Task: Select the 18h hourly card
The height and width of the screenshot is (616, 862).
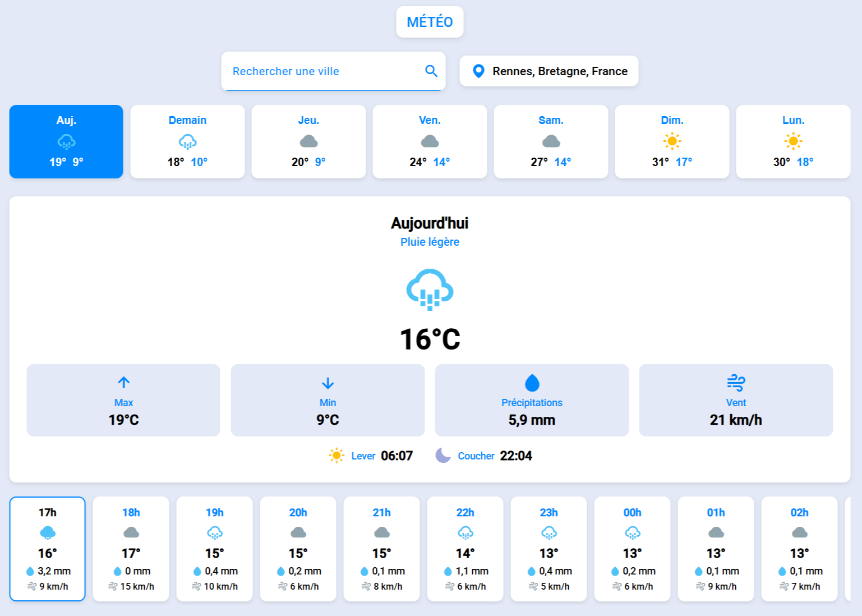Action: click(131, 549)
